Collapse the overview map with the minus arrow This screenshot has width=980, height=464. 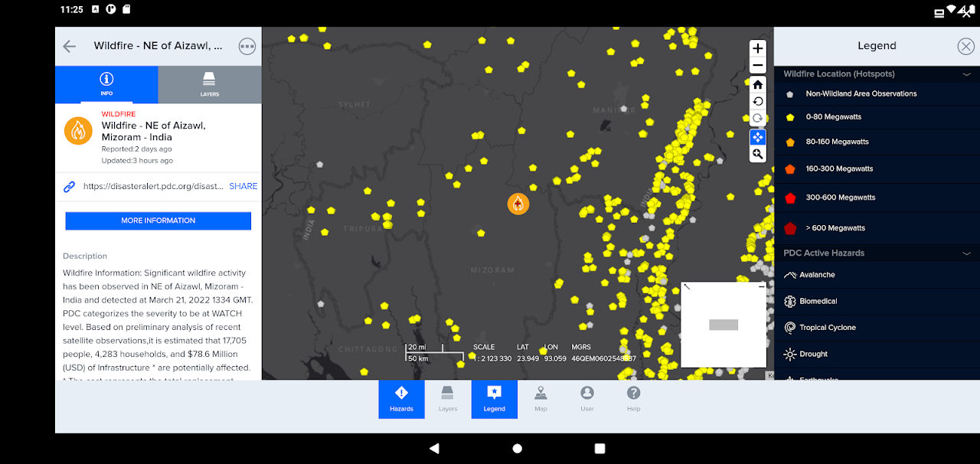(760, 286)
